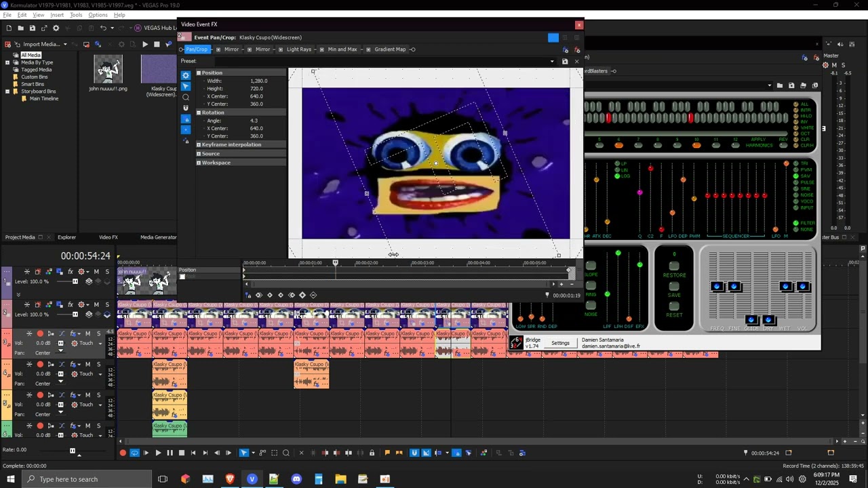Screen dimensions: 868x488
Task: Stop media preview in Project Media
Action: pos(157,44)
